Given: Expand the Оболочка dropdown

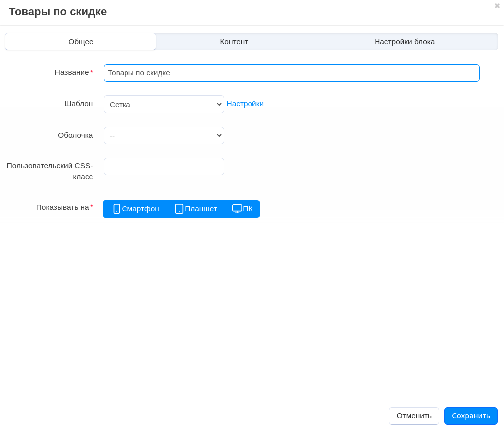Looking at the screenshot, I should click(163, 136).
